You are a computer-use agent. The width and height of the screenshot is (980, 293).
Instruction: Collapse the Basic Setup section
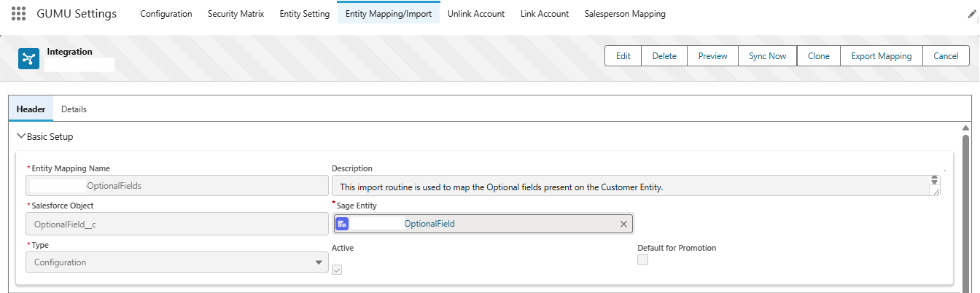tap(21, 136)
